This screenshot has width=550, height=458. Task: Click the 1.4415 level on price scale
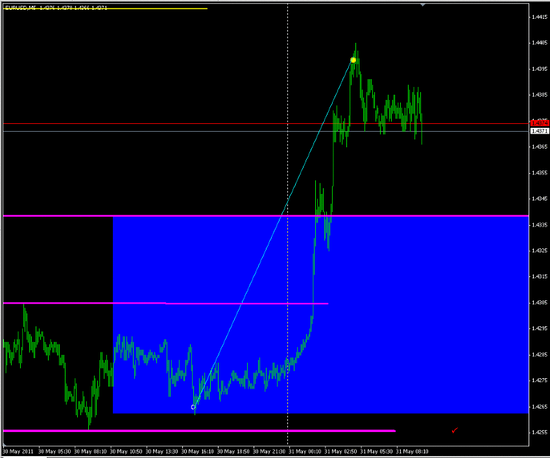[x=539, y=17]
